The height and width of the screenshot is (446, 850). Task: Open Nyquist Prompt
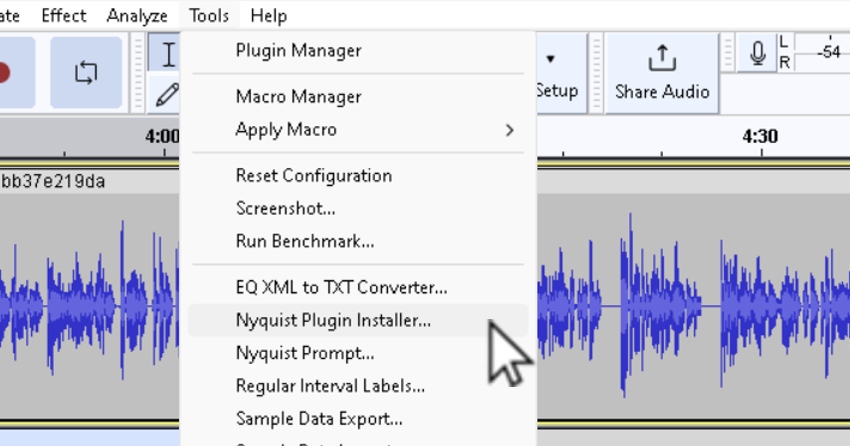[305, 353]
